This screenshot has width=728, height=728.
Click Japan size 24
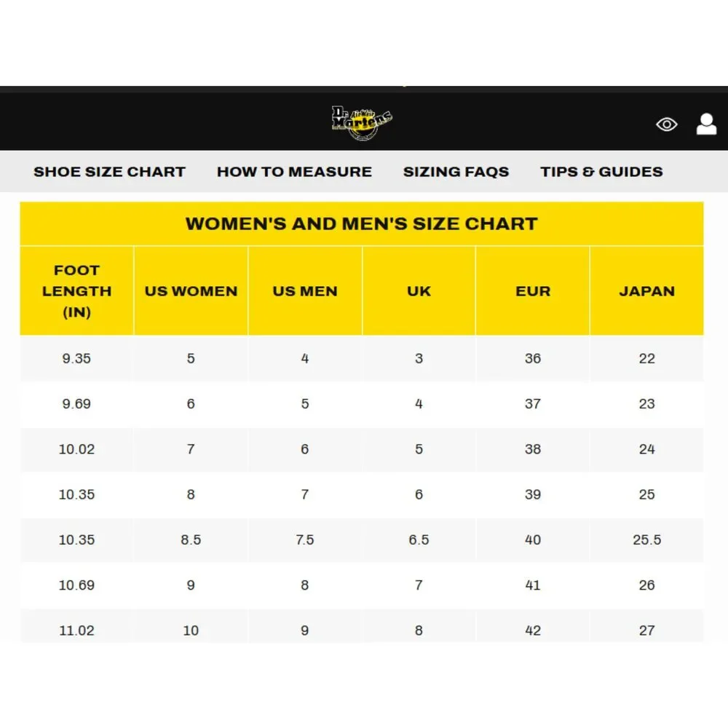click(646, 449)
